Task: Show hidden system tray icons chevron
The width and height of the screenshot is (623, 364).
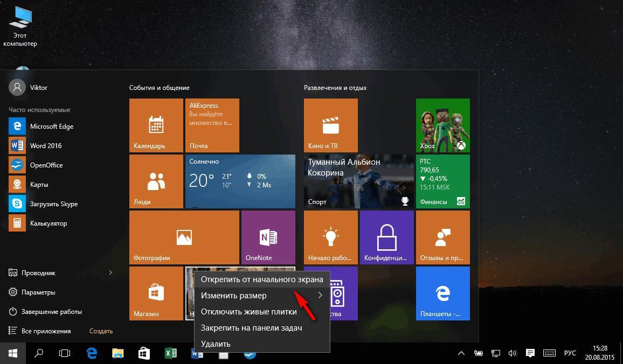Action: point(461,353)
